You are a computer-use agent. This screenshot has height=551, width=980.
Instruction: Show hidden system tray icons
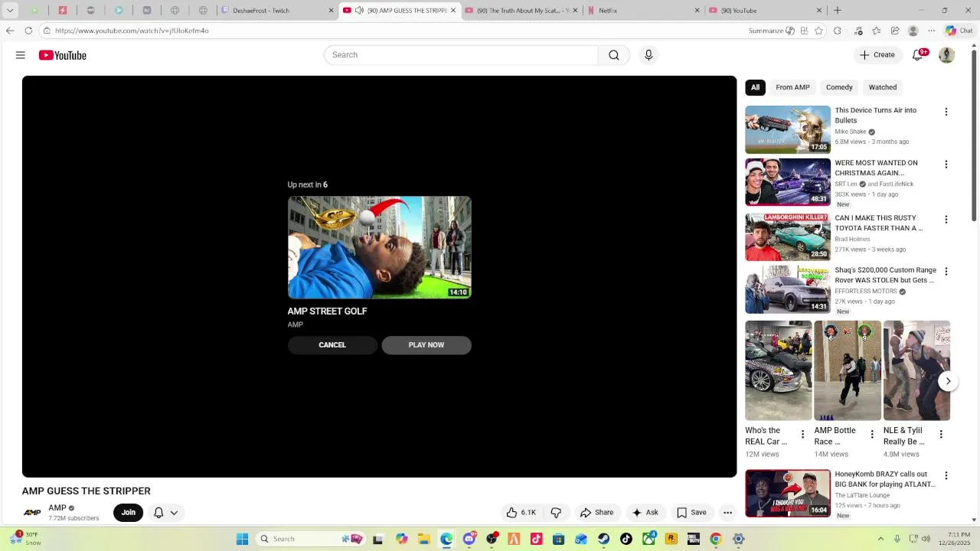[x=880, y=539]
